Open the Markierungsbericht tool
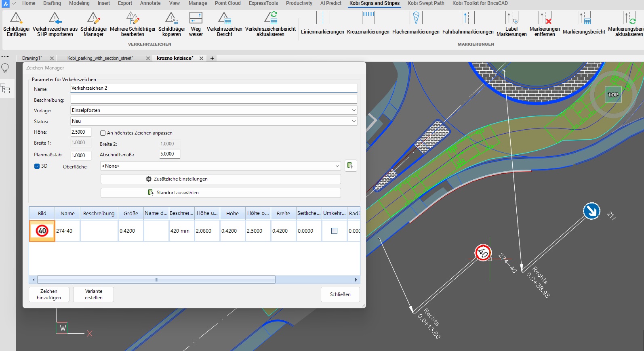The width and height of the screenshot is (644, 351). [x=584, y=24]
